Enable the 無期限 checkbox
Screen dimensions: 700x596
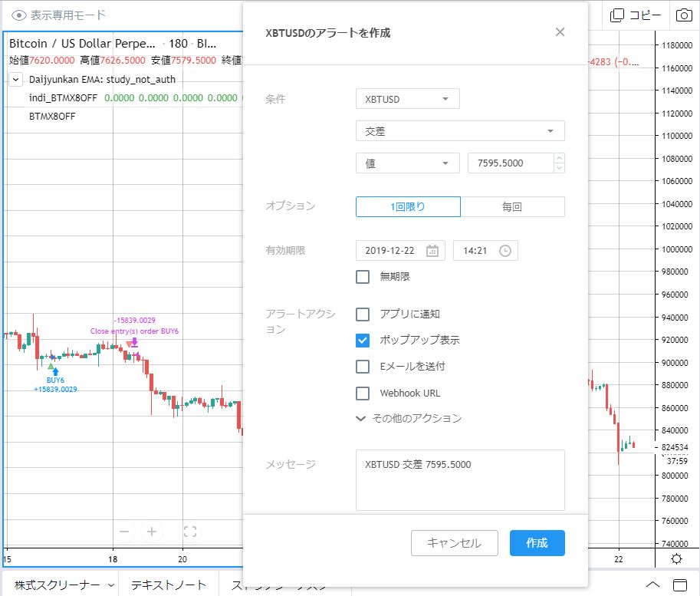click(x=363, y=276)
